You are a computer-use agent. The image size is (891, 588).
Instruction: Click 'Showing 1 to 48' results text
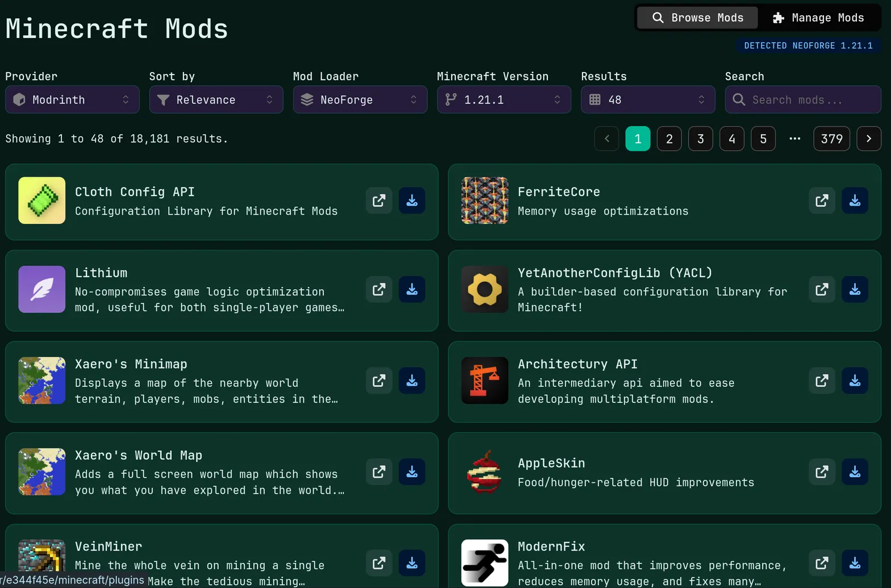[x=116, y=139]
